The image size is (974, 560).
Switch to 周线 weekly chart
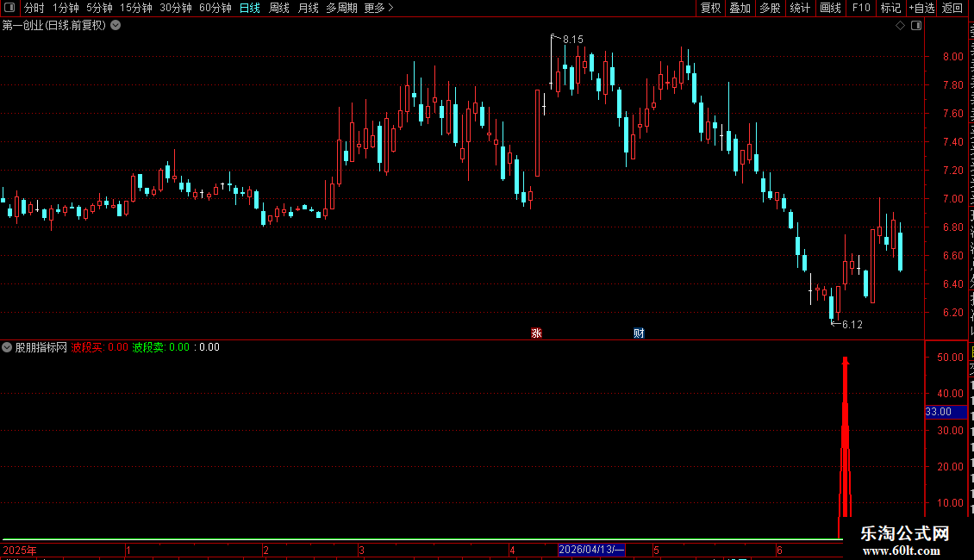pyautogui.click(x=279, y=8)
